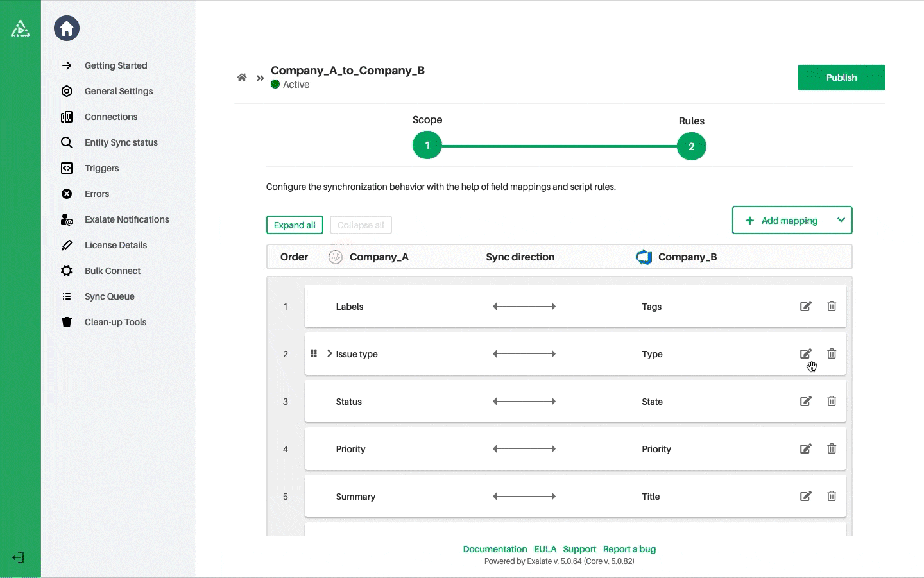Click the Connections building icon
Screen dimensions: 924x578
[67, 117]
